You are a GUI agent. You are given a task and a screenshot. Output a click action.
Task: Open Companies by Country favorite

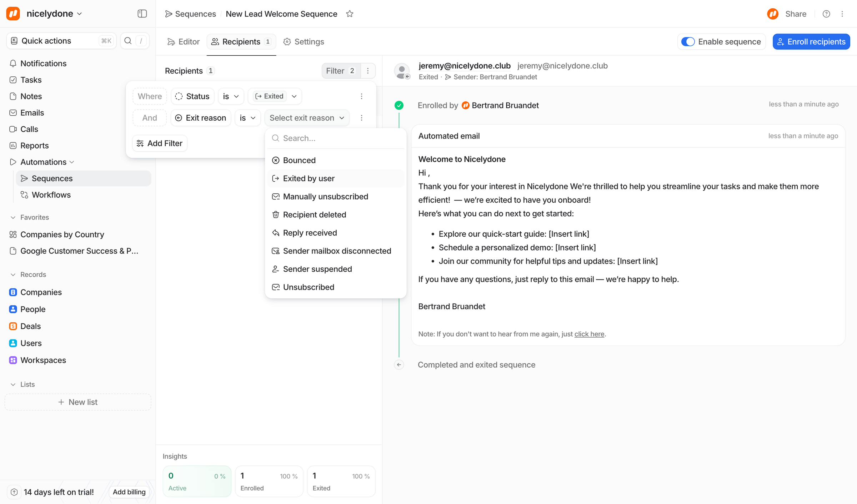(x=62, y=234)
